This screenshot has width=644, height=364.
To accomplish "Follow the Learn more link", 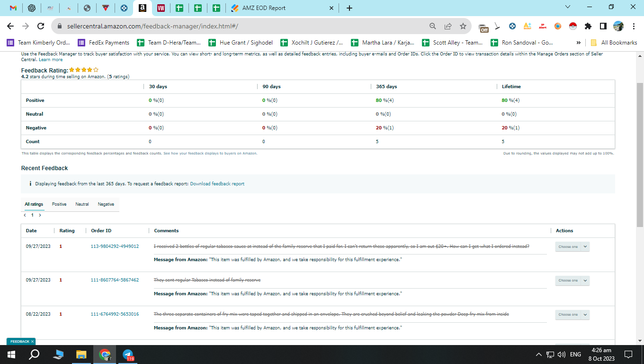I will tap(51, 60).
